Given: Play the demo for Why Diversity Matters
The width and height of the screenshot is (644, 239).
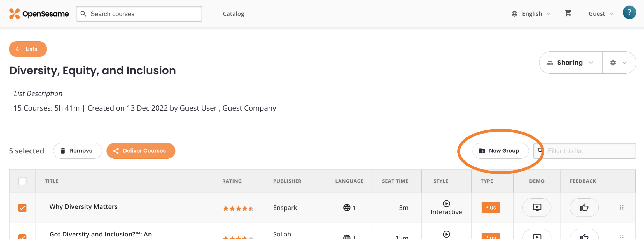Looking at the screenshot, I should click(x=537, y=208).
